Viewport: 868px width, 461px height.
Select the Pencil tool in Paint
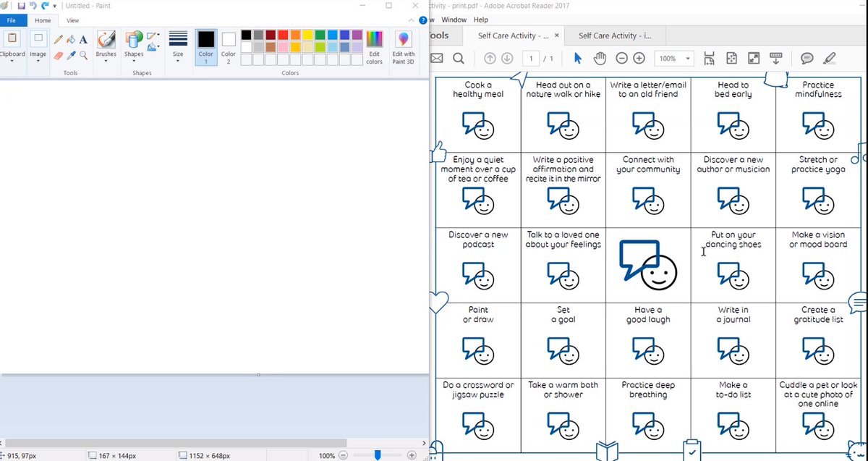(x=59, y=41)
